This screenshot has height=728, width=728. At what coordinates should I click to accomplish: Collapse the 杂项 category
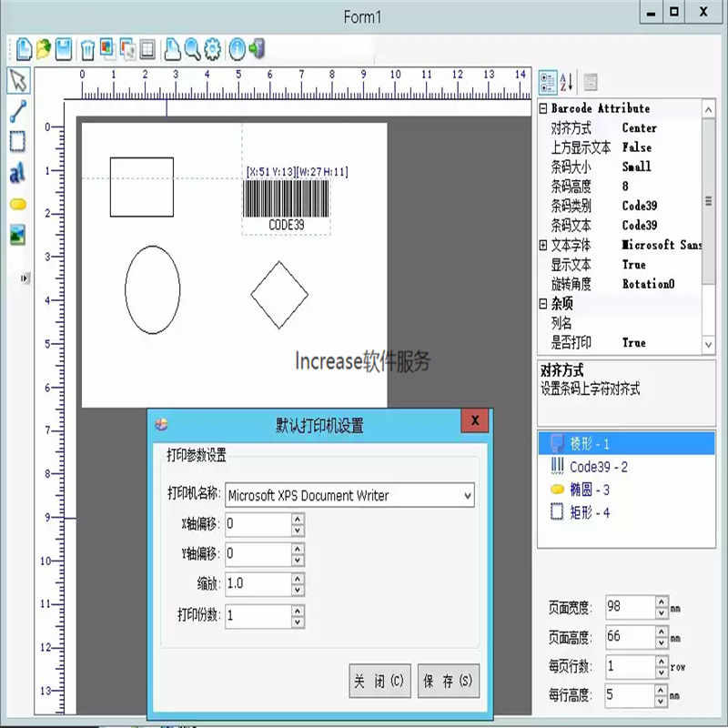pyautogui.click(x=543, y=304)
